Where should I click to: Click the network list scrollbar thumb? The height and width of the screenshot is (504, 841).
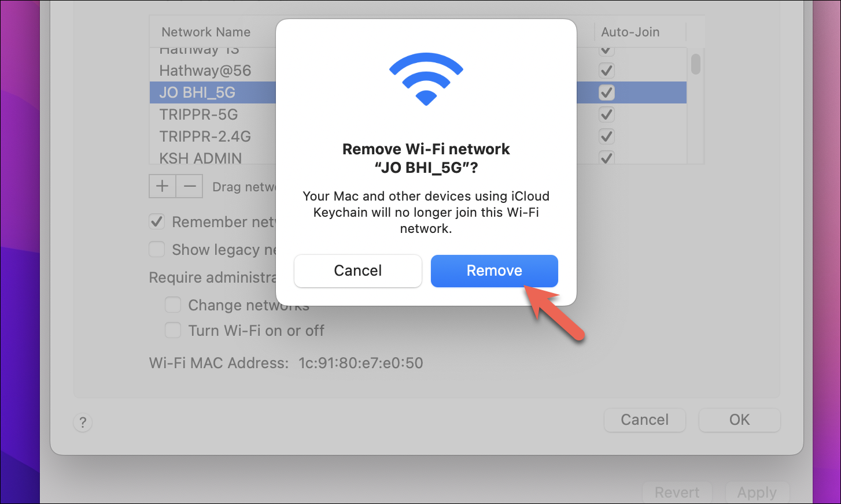(696, 64)
